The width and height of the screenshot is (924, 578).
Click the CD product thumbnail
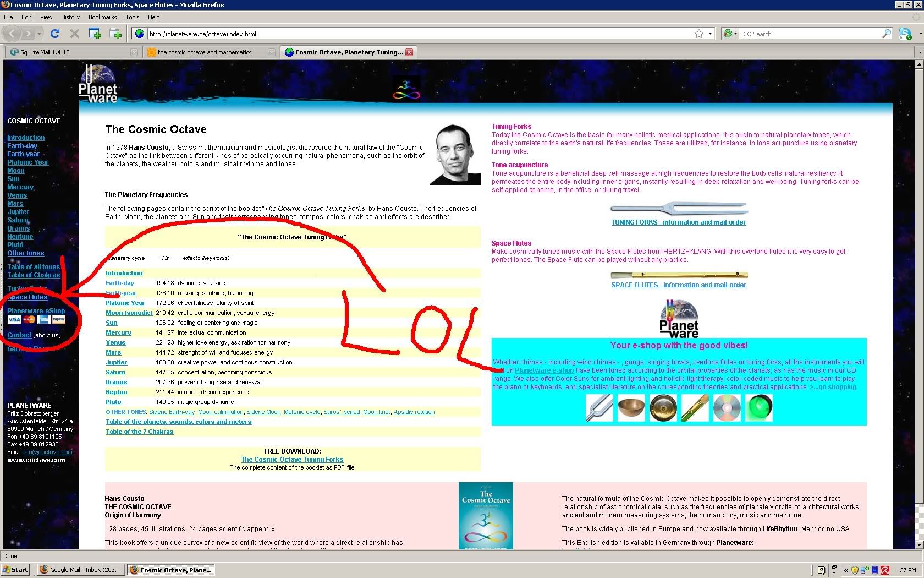[x=727, y=408]
